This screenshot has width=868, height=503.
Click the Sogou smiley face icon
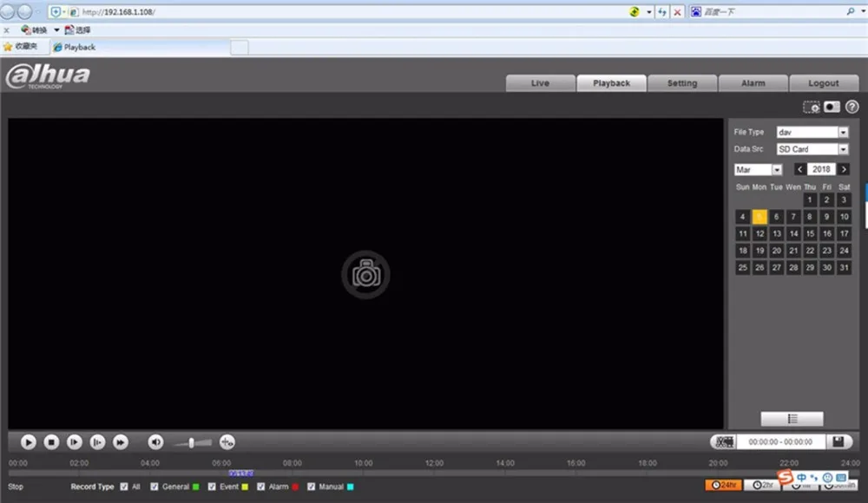pyautogui.click(x=827, y=478)
